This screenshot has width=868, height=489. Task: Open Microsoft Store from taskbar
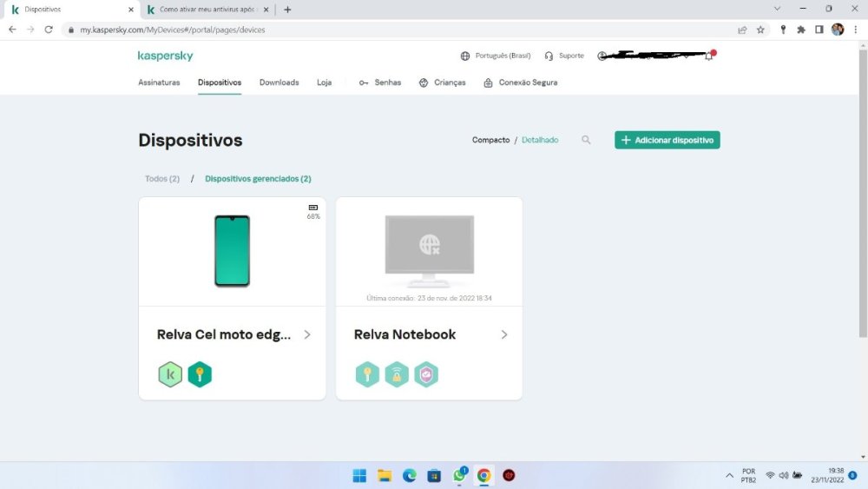[x=434, y=475]
